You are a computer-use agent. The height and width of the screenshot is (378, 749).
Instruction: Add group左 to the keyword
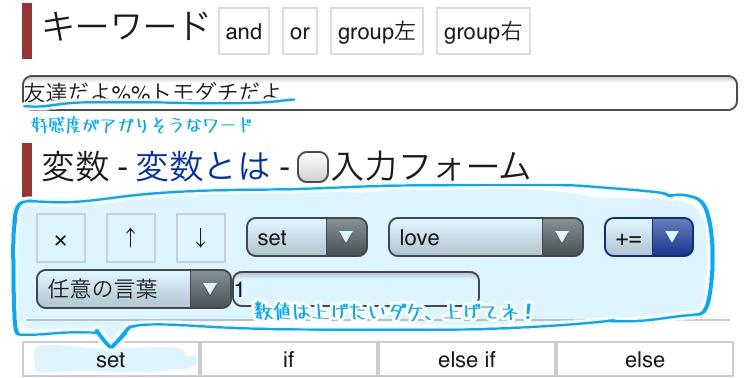pyautogui.click(x=377, y=32)
